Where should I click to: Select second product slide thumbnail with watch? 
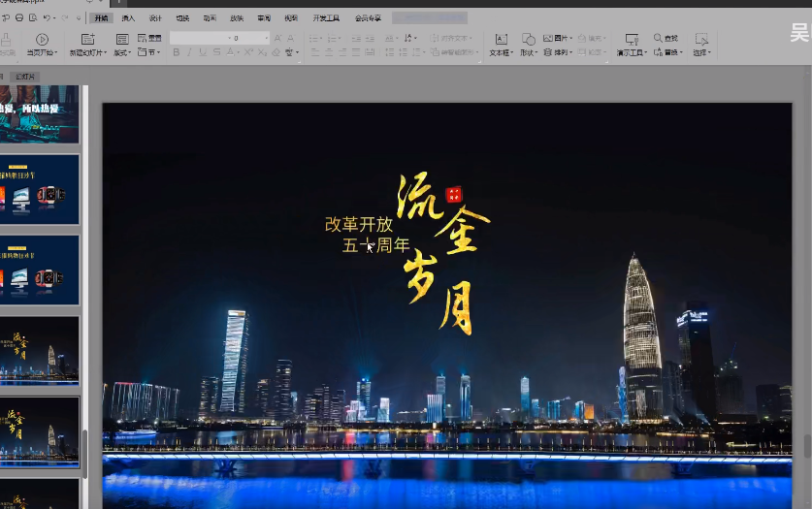coord(40,270)
